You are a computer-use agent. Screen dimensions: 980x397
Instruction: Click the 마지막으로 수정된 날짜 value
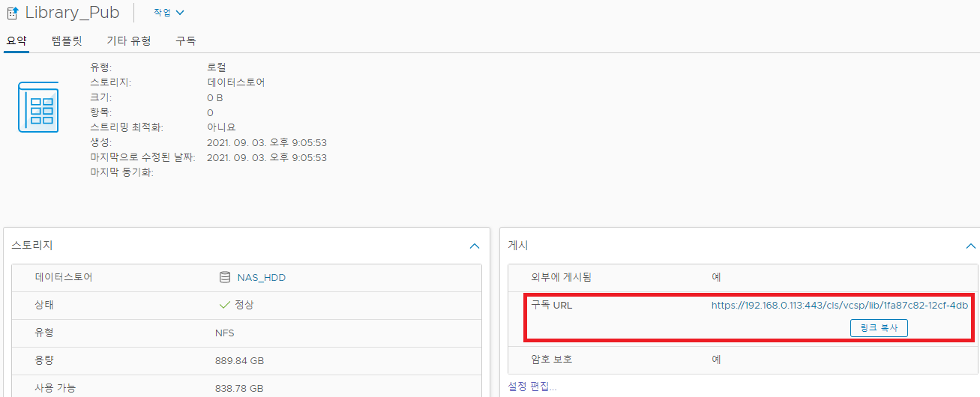pos(267,157)
